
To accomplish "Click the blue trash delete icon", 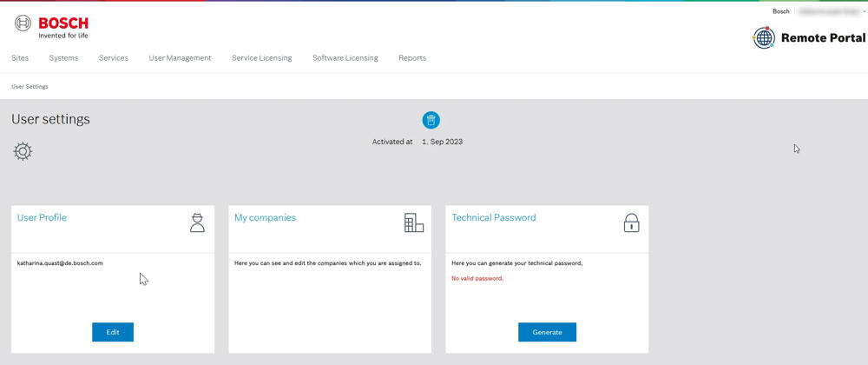I will [431, 120].
